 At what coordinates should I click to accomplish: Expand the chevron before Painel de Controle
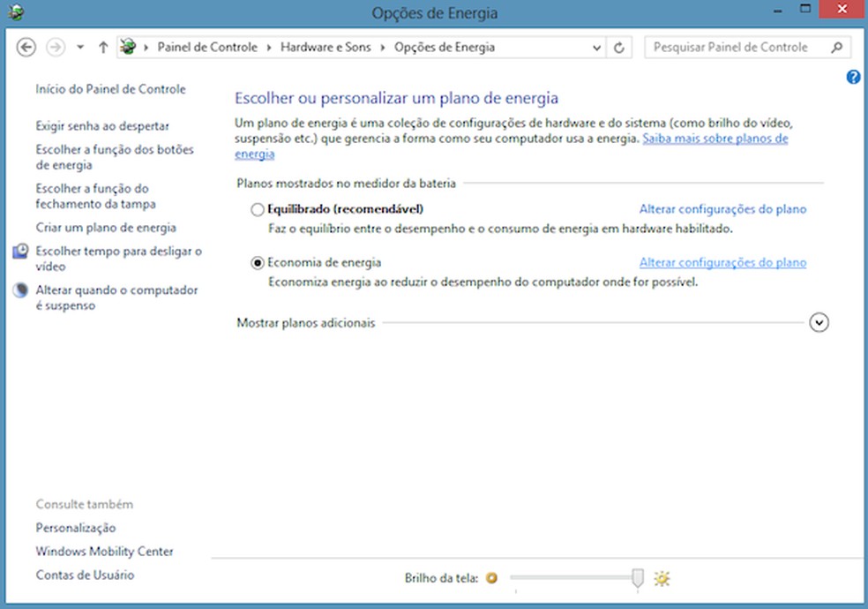tap(146, 48)
